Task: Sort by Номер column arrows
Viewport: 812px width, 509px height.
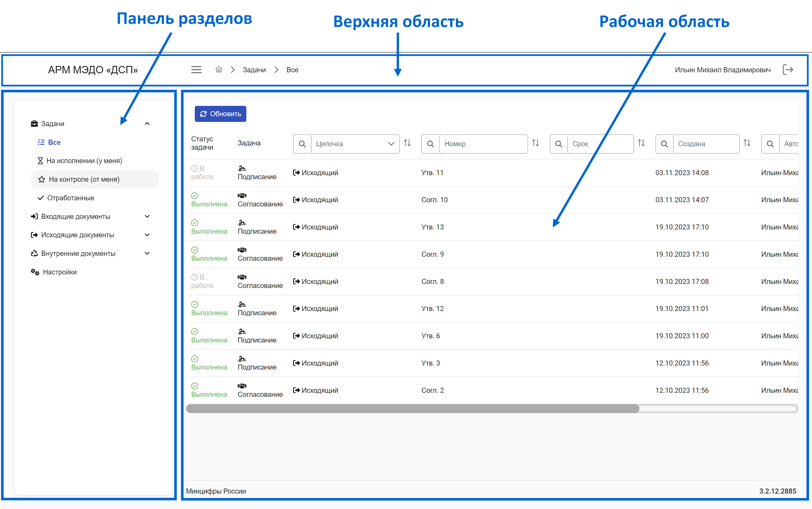Action: (535, 143)
